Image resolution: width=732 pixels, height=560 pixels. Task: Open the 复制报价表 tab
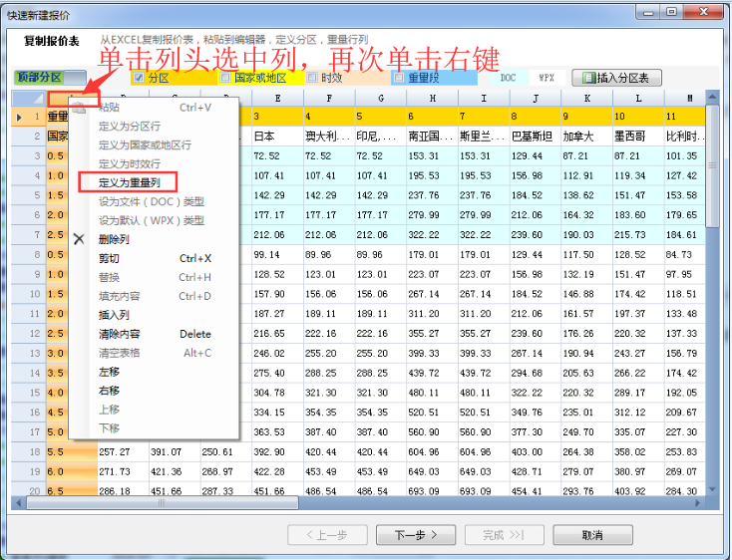tap(51, 42)
